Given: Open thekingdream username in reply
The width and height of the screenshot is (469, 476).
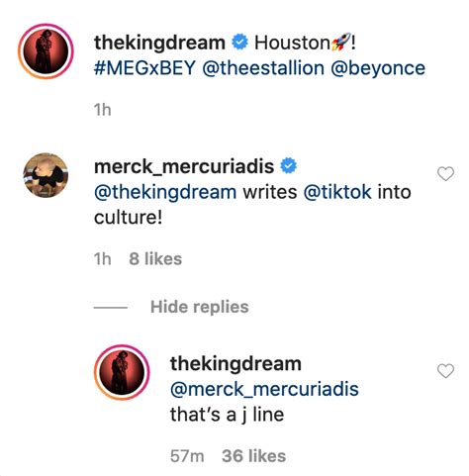Looking at the screenshot, I should click(235, 364).
